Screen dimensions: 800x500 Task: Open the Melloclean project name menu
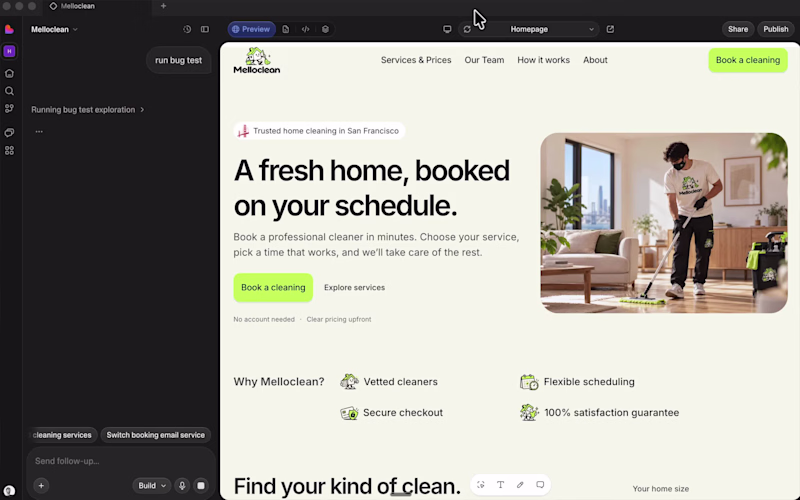[x=54, y=30]
